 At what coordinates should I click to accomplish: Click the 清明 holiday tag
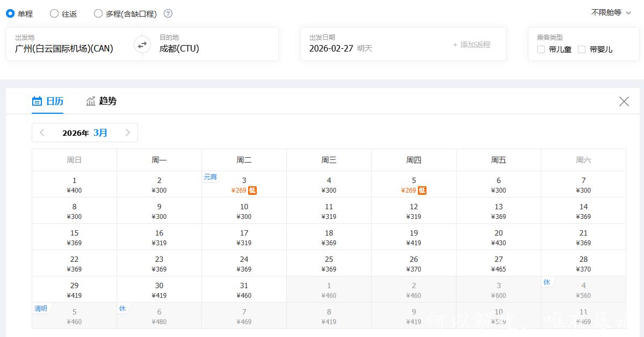tap(41, 309)
